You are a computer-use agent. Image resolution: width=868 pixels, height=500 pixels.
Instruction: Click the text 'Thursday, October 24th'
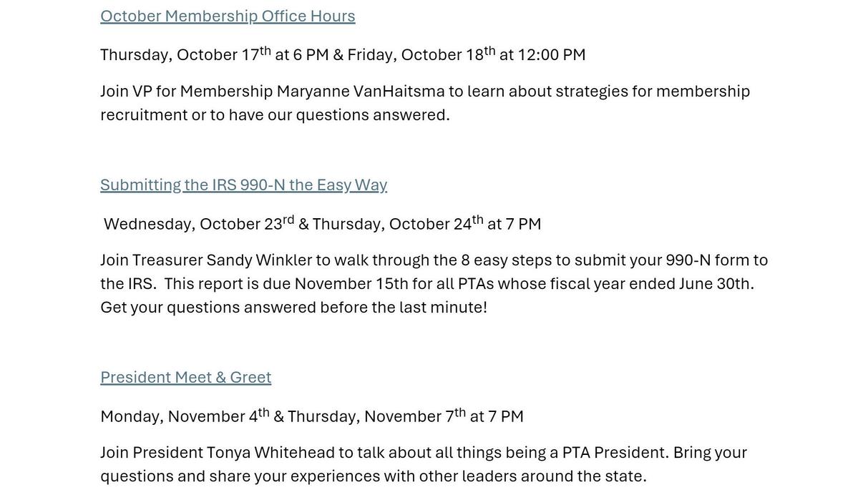398,223
